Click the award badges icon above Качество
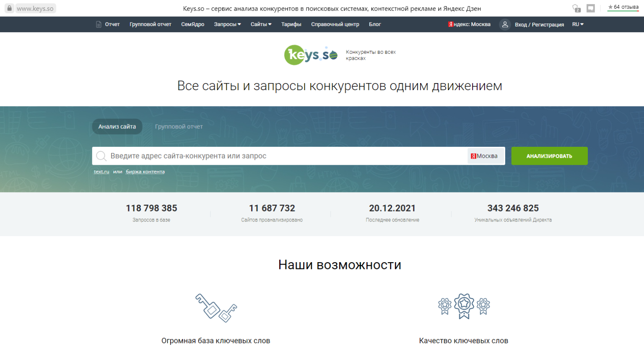 tap(464, 306)
